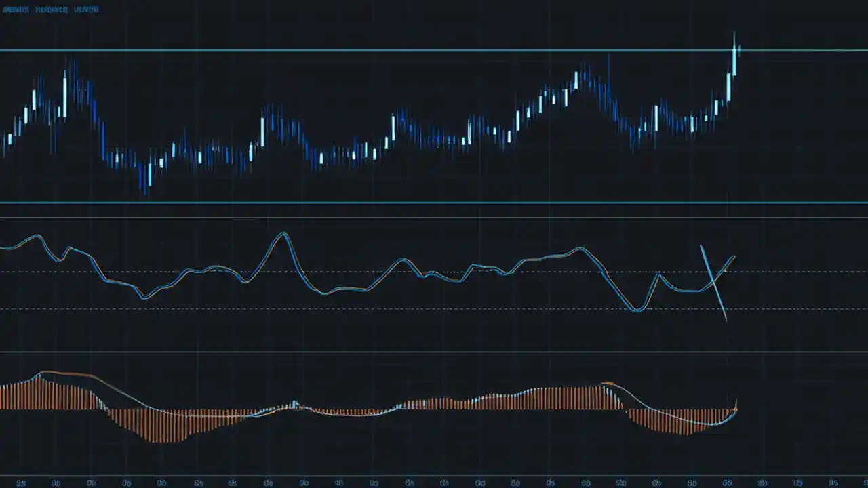Collapse the bottom histogram pane
868x488 pixels.
tap(434, 407)
